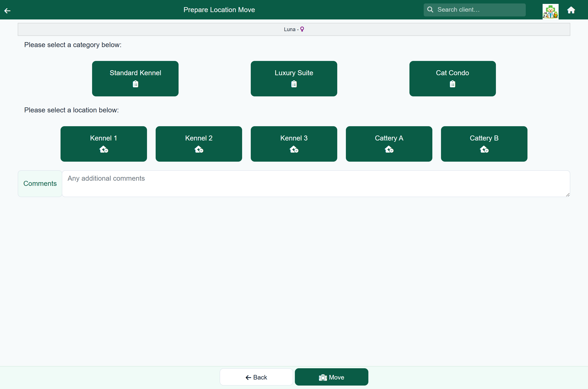
Task: Click the Comments label
Action: click(x=40, y=183)
